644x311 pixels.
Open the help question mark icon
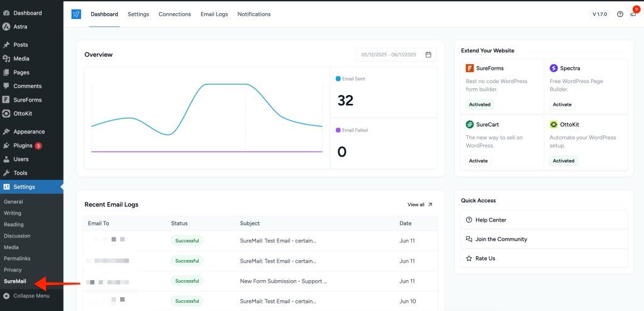click(620, 14)
